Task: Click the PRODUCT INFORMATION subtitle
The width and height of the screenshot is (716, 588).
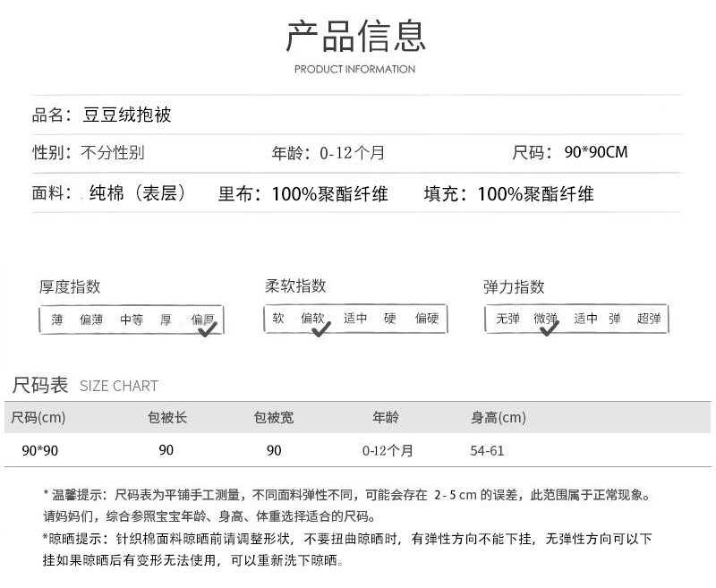Action: (x=354, y=70)
